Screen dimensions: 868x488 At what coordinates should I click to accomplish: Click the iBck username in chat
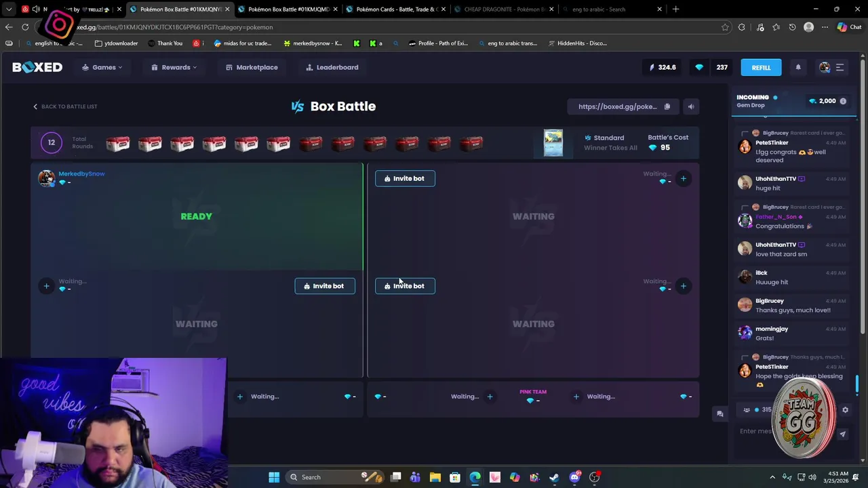pyautogui.click(x=762, y=272)
